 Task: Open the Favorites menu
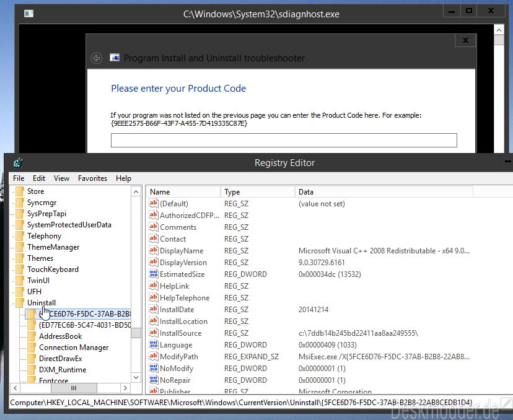(x=92, y=178)
